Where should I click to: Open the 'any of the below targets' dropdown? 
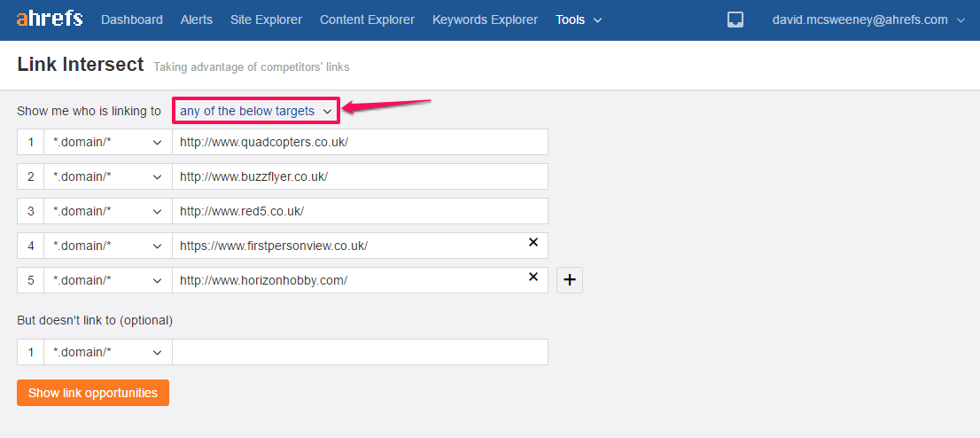click(x=255, y=111)
